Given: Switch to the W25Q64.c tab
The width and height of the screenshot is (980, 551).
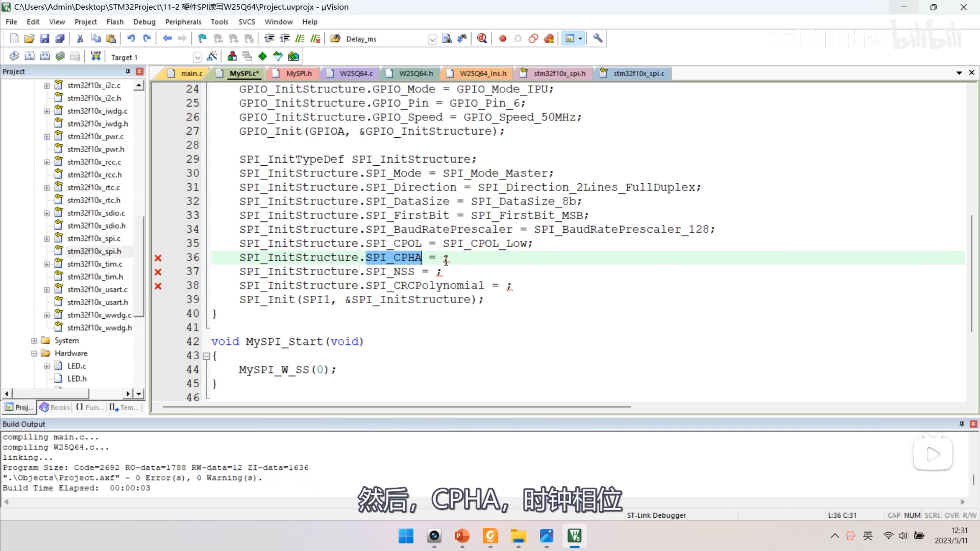Looking at the screenshot, I should pos(356,73).
